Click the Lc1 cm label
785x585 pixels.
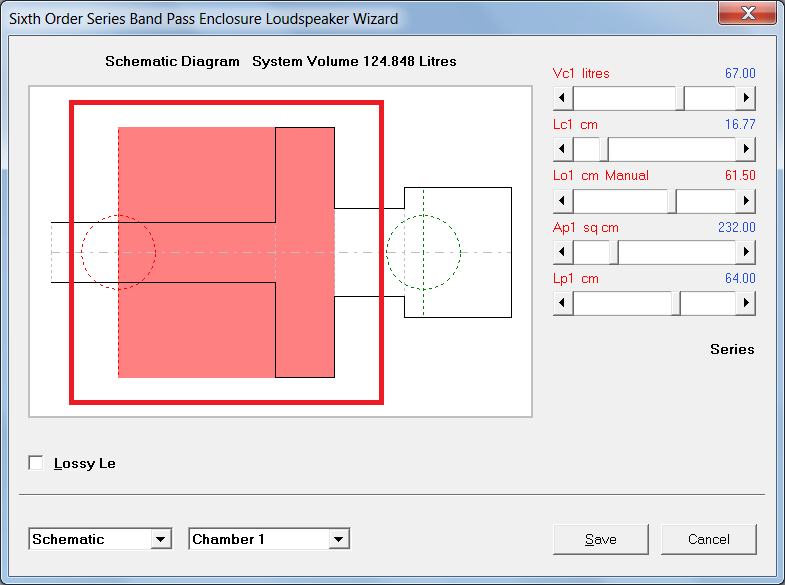(x=575, y=125)
